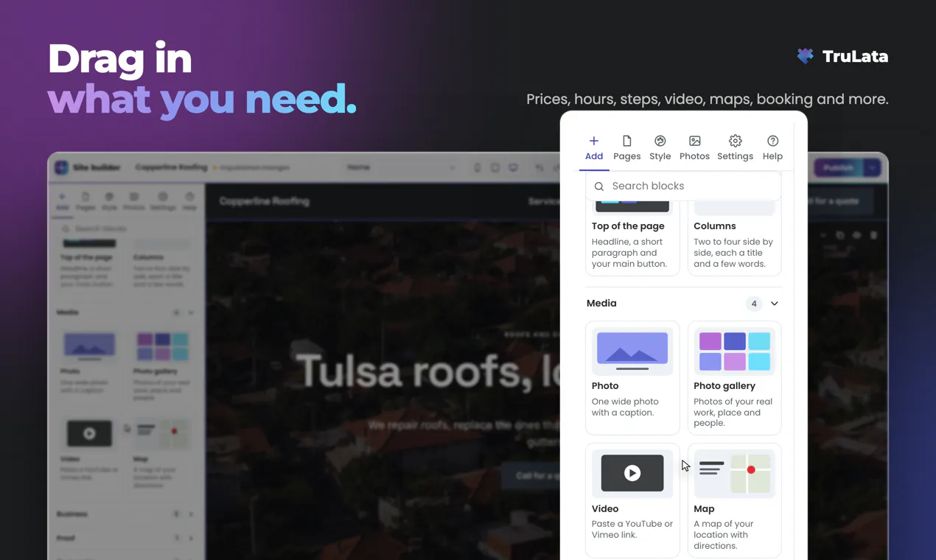The image size is (936, 560).
Task: Click 'Paste a YouTube or Vimeo link.' description
Action: pos(632,529)
